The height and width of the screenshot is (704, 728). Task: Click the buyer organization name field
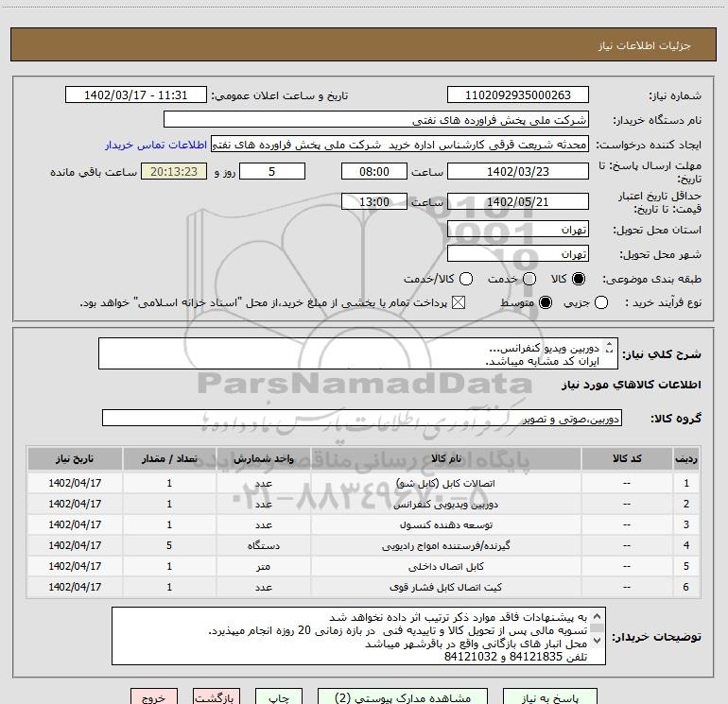376,120
